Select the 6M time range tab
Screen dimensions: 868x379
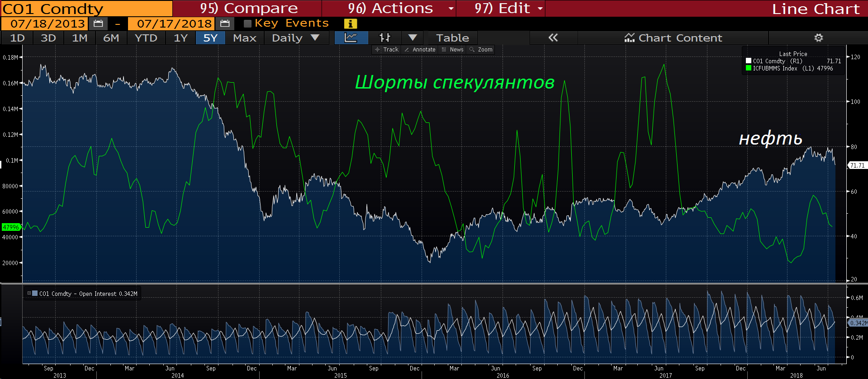111,38
